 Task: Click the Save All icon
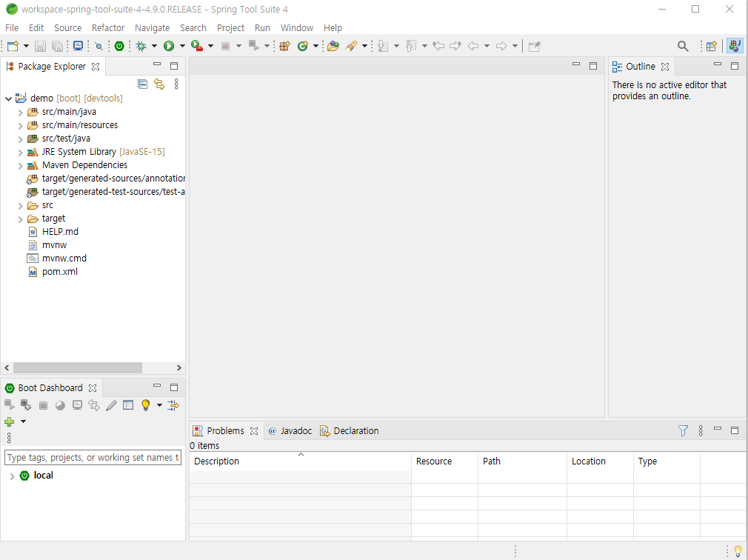57,46
